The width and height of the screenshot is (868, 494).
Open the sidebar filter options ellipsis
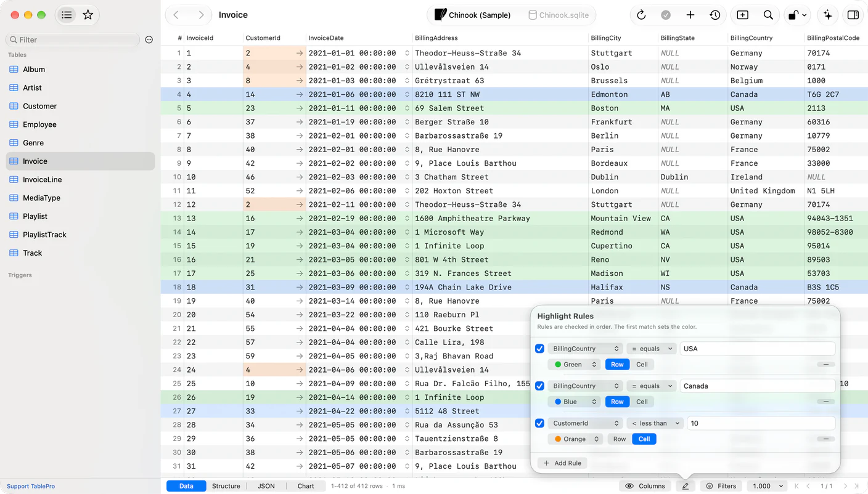(149, 40)
